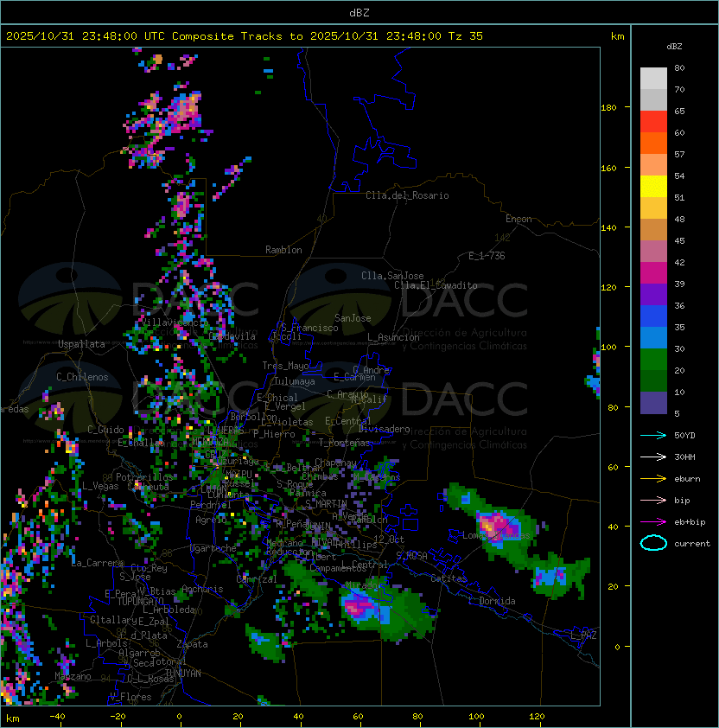Image resolution: width=719 pixels, height=728 pixels.
Task: Click the 'TUPUNGATO' place label
Action: coord(140,602)
